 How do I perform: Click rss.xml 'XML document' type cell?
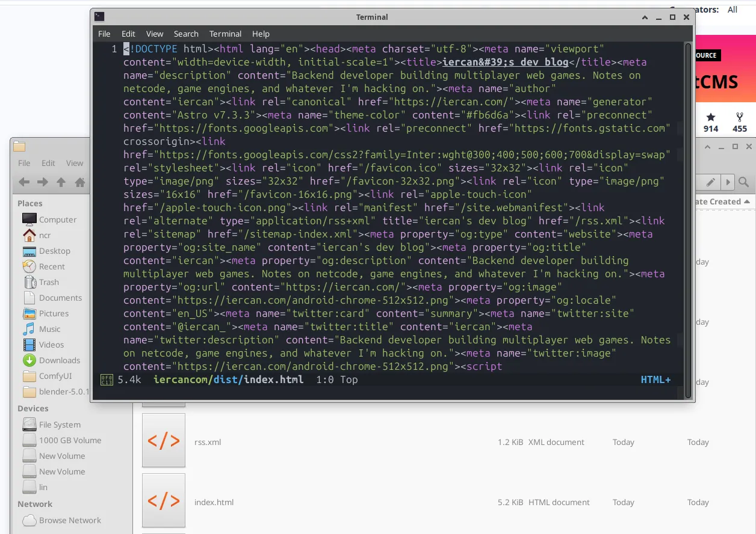[556, 442]
